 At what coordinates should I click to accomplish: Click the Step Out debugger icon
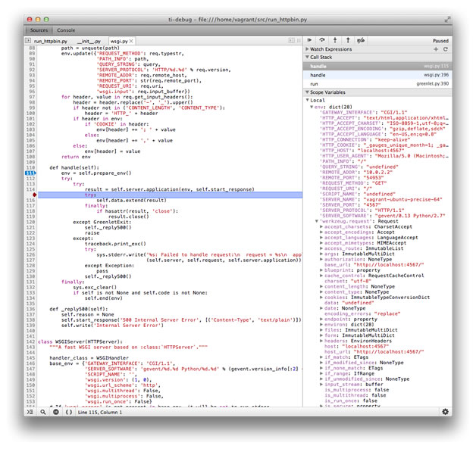[348, 39]
